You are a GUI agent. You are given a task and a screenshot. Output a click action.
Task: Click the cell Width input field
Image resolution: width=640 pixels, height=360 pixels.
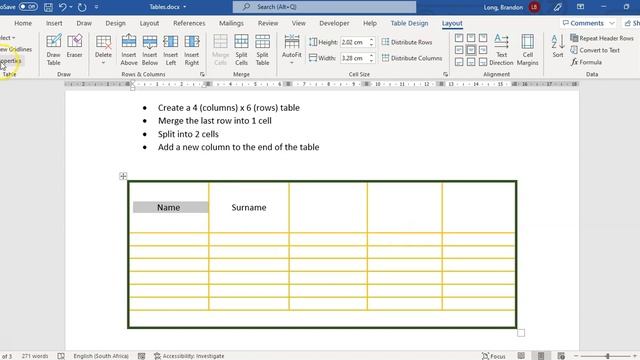tap(354, 58)
